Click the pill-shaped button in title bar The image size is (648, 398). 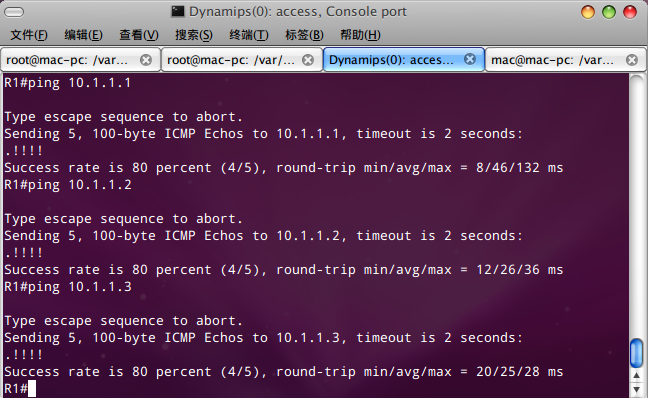pyautogui.click(x=14, y=12)
